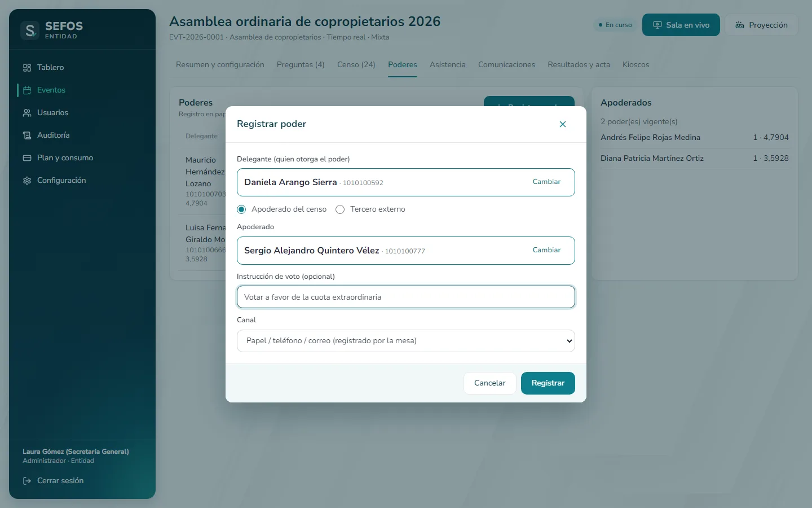The width and height of the screenshot is (812, 508).
Task: Switch to the Kioscos tab
Action: tap(636, 65)
